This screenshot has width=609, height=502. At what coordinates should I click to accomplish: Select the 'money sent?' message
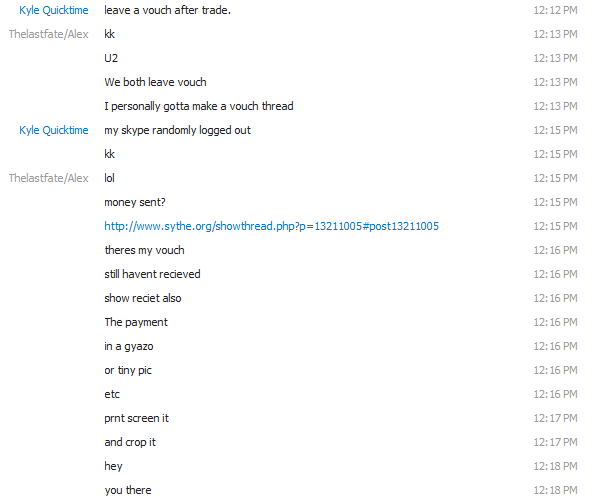point(135,202)
